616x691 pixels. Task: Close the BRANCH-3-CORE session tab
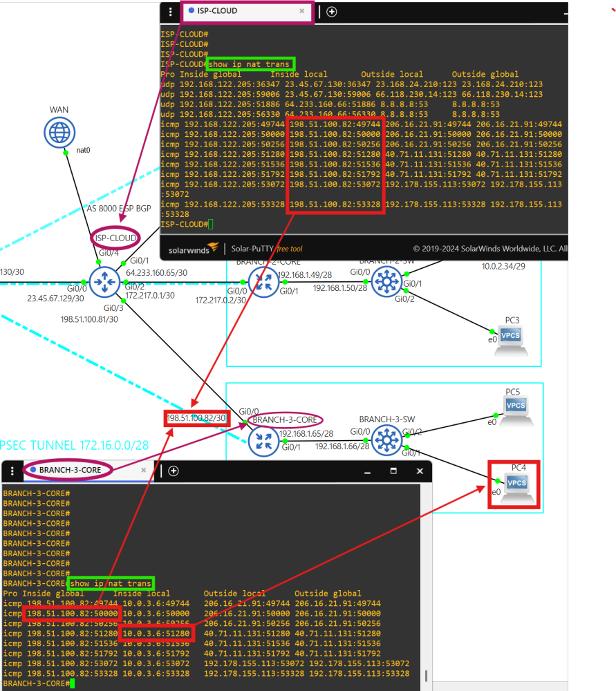tap(144, 471)
